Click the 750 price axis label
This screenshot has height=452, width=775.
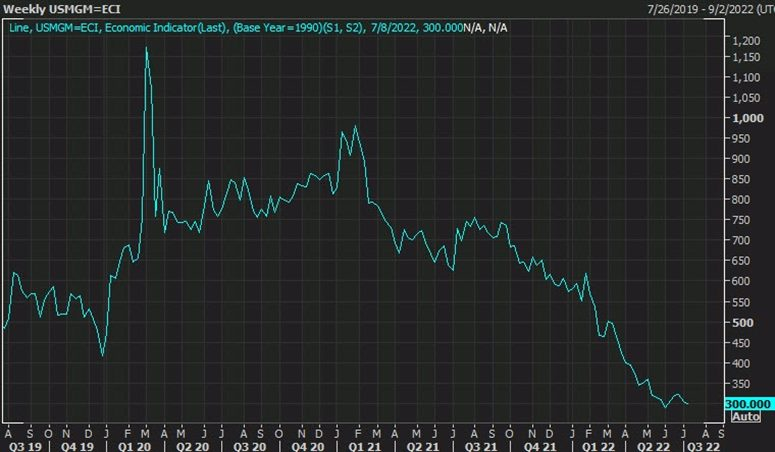(743, 220)
